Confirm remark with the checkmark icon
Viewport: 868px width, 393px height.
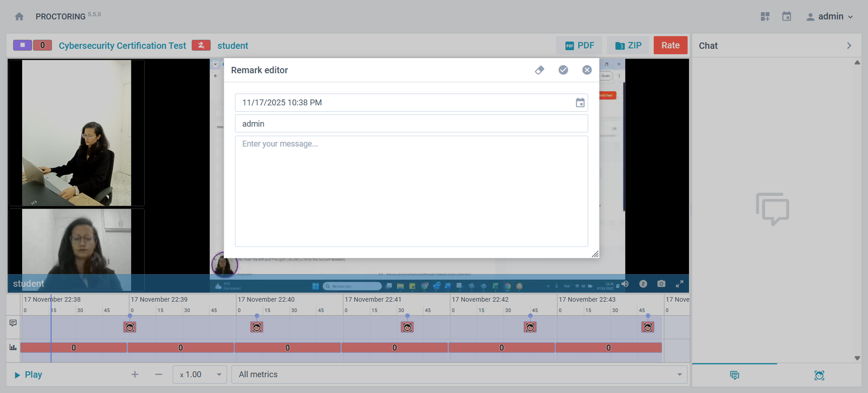pos(563,70)
